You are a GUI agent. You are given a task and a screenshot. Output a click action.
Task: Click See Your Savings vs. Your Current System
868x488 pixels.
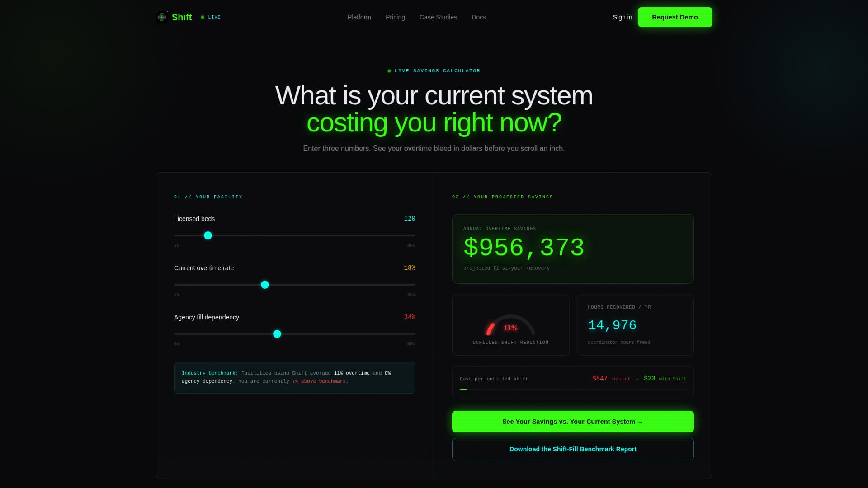[573, 422]
